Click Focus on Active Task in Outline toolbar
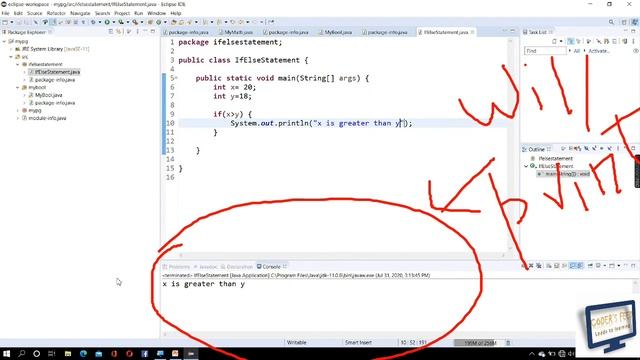640x360 pixels. 563,149
